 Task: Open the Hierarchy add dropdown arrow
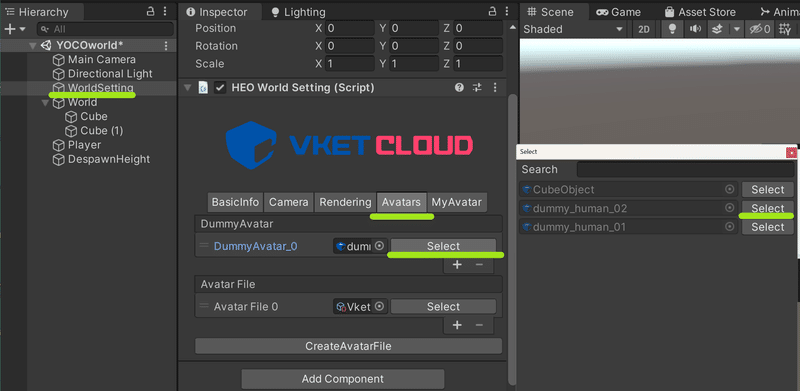coord(22,30)
